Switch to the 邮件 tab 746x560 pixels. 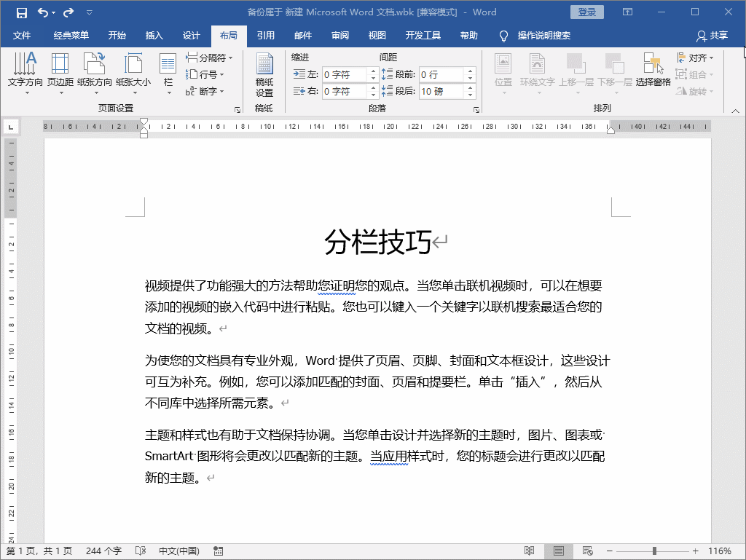coord(302,36)
